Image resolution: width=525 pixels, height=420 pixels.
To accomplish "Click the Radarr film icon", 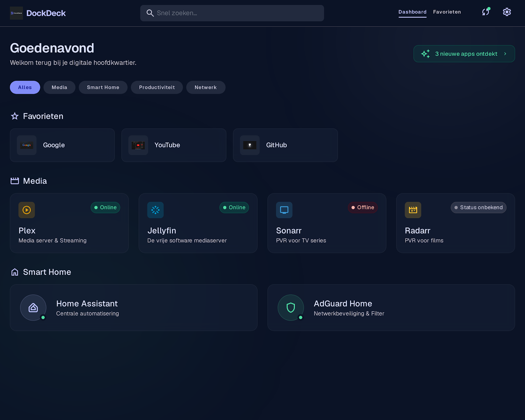I will pos(413,210).
